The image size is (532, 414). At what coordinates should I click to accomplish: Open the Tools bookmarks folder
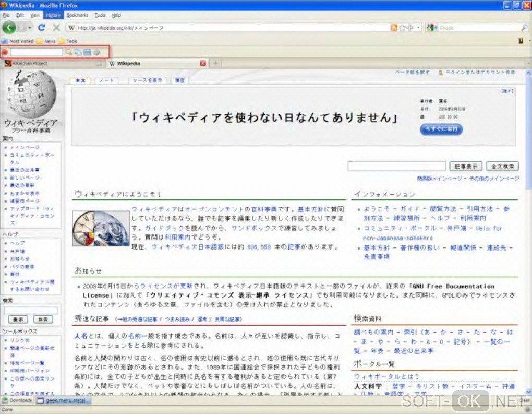(68, 41)
